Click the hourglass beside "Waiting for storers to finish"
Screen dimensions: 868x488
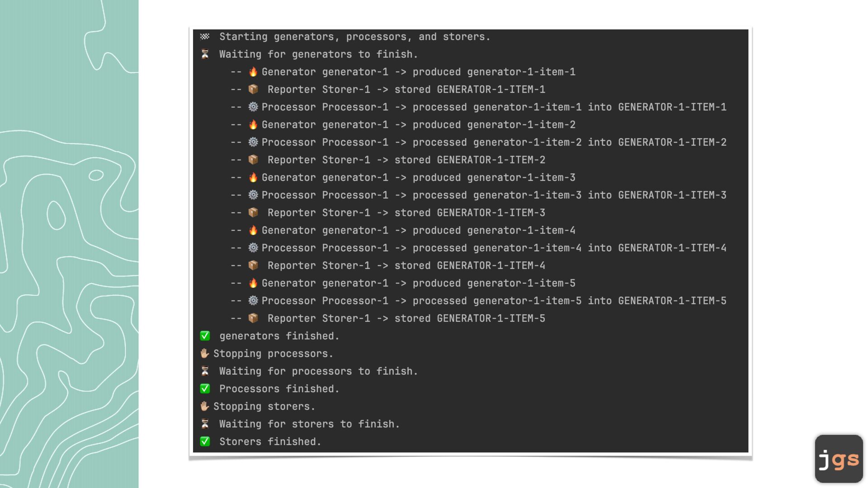point(205,424)
